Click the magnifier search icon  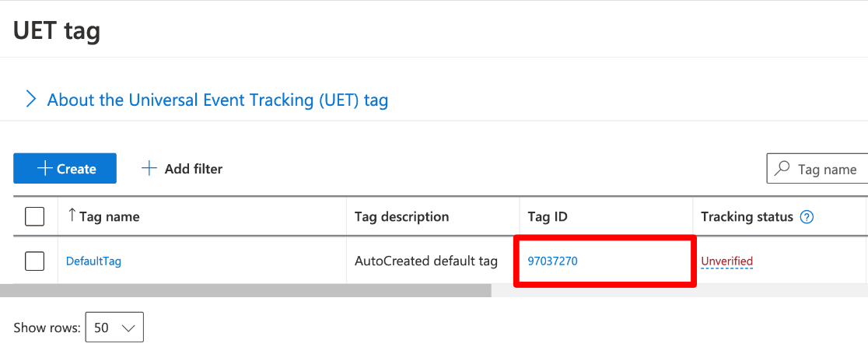[783, 169]
